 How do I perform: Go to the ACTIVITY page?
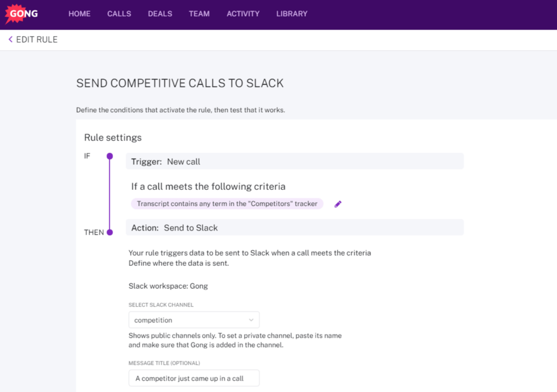coord(243,14)
